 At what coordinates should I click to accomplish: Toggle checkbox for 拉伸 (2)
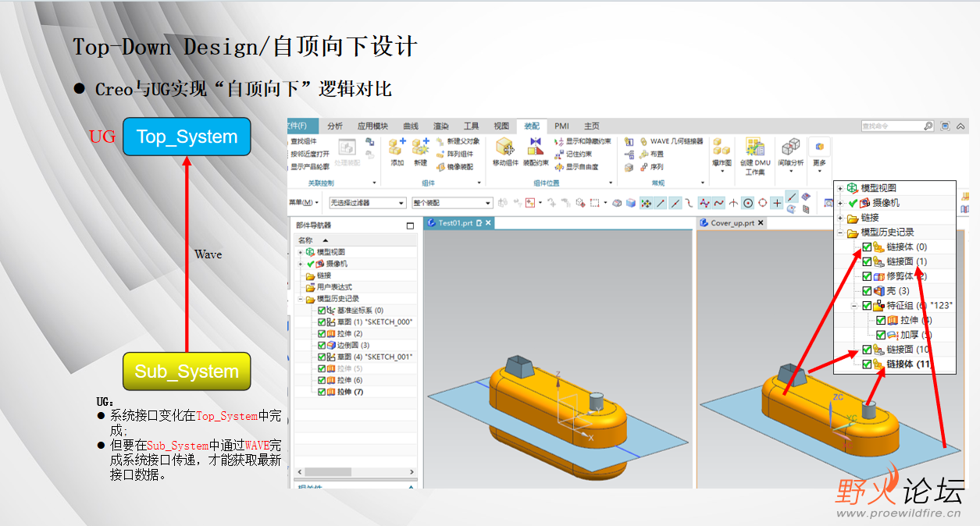(322, 333)
